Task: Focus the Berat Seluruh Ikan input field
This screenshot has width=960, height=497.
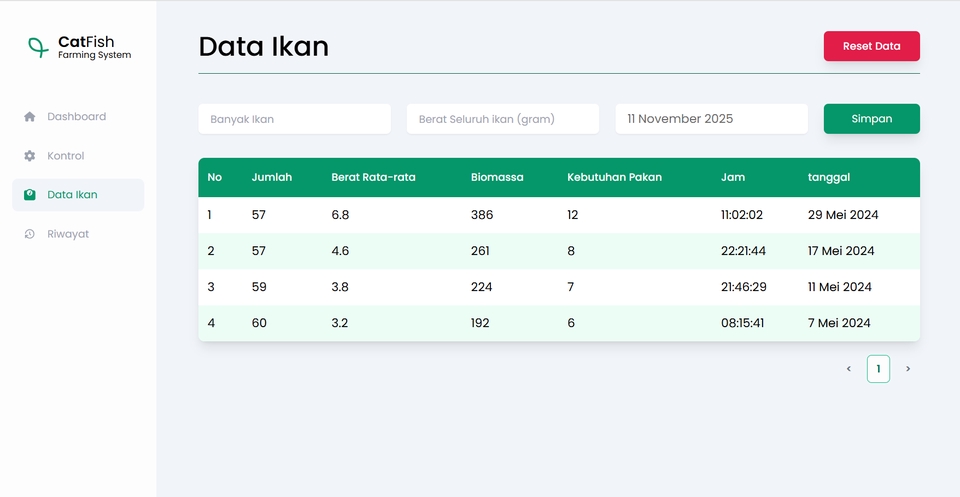Action: pos(502,119)
